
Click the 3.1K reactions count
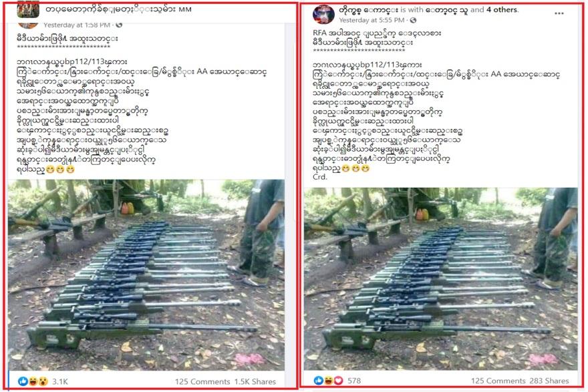[x=60, y=381]
